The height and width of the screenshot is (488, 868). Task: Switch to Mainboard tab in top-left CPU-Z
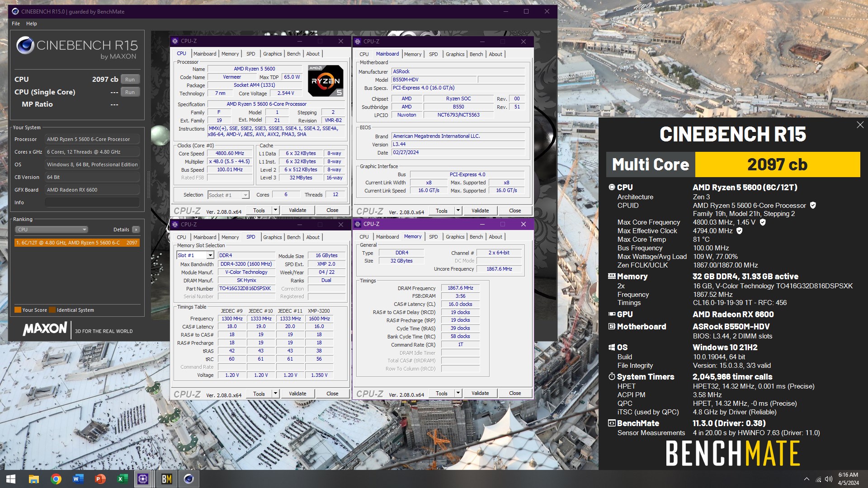[205, 54]
